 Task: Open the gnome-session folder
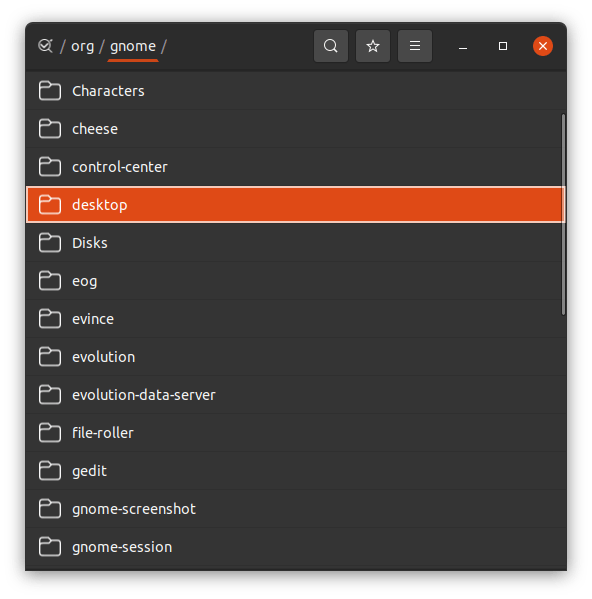295,547
